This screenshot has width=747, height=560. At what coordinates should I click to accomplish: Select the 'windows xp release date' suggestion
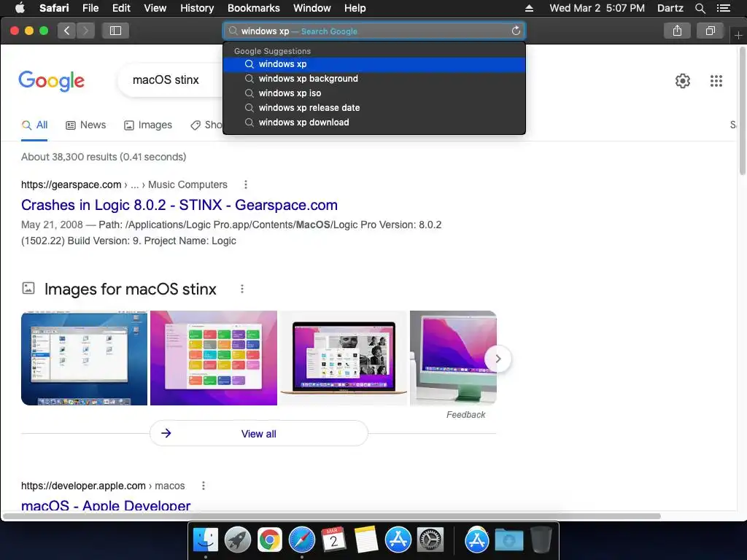[374, 108]
